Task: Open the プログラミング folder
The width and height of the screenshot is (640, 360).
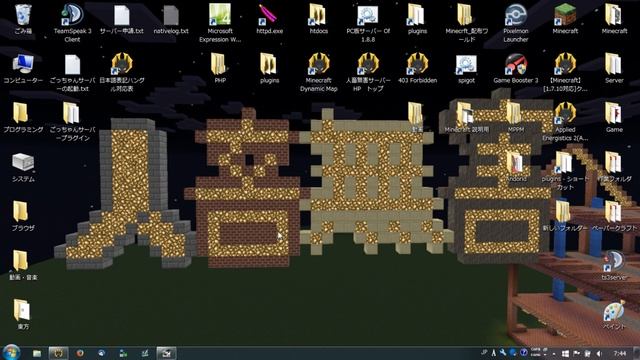Action: click(x=23, y=117)
